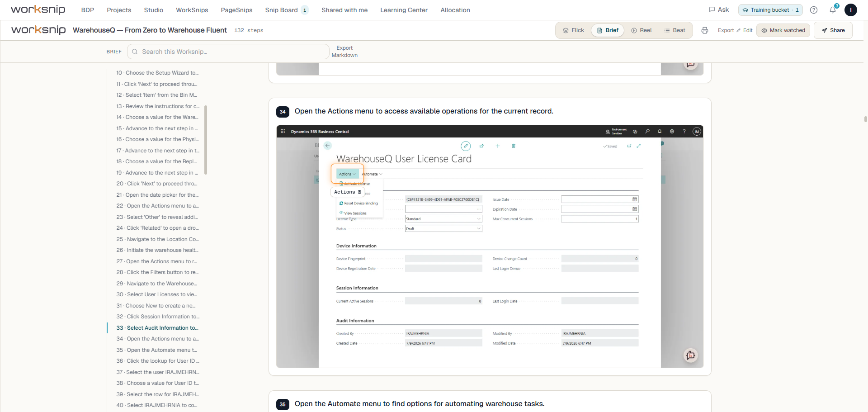Image resolution: width=868 pixels, height=412 pixels.
Task: Jump to step 35 Open the Automate menu
Action: point(156,350)
